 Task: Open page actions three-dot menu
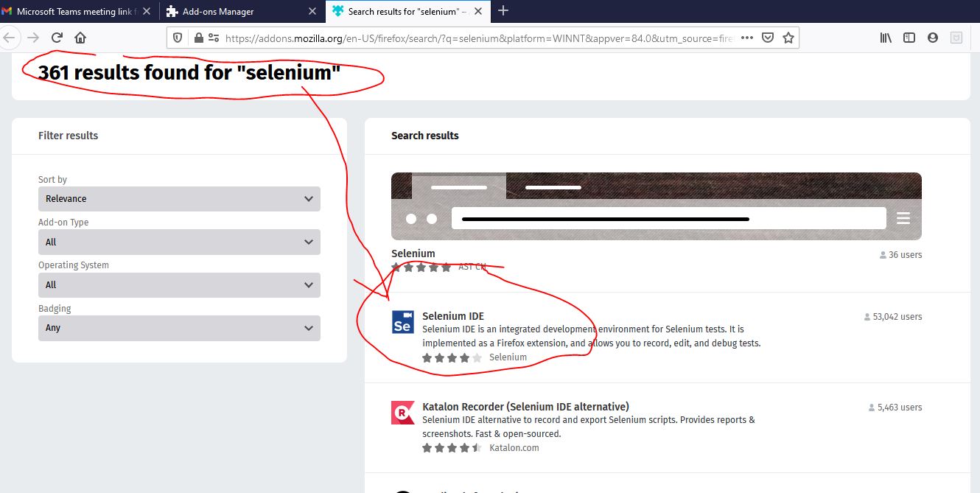[746, 38]
